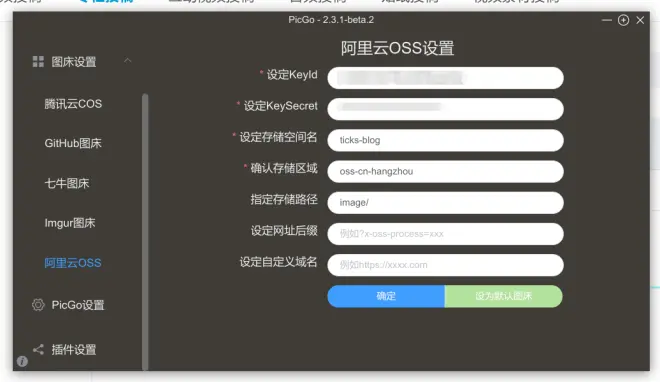660x382 pixels.
Task: Select 阿里云OSS in the sidebar
Action: [73, 263]
